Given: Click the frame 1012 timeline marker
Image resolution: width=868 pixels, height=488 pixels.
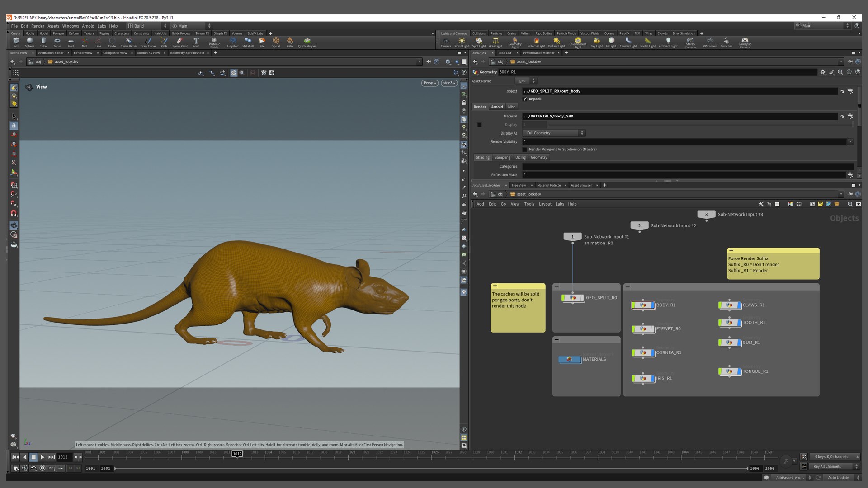Looking at the screenshot, I should coord(237,454).
